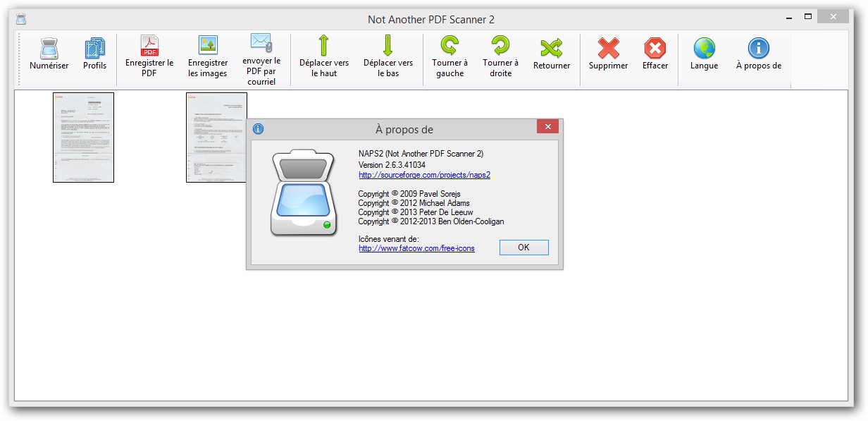Open the Profils toolbar button
The height and width of the screenshot is (421, 868).
(94, 49)
